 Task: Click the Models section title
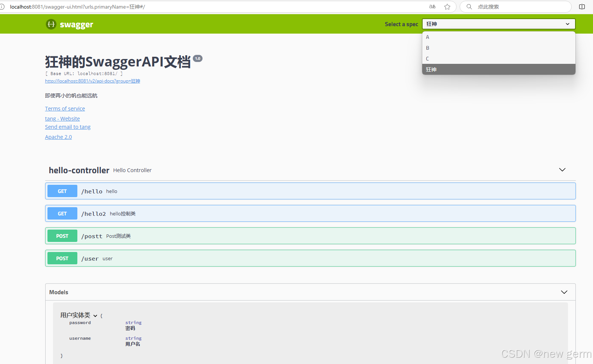tap(59, 292)
